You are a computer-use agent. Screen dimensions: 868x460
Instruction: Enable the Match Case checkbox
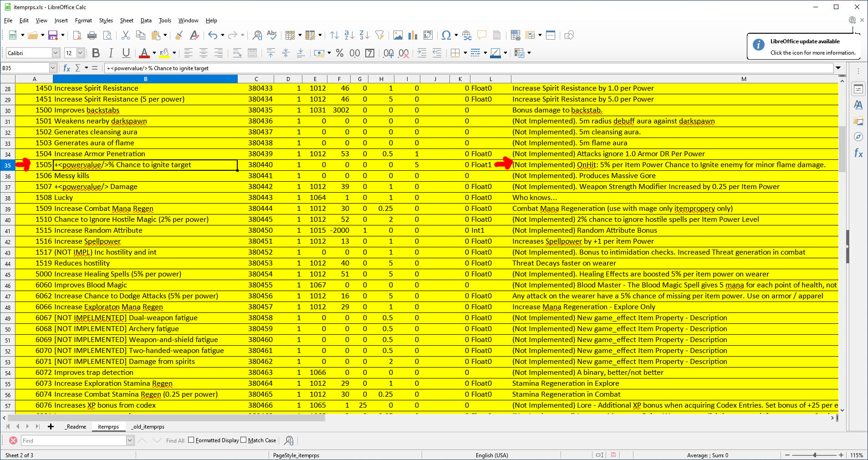[x=244, y=440]
